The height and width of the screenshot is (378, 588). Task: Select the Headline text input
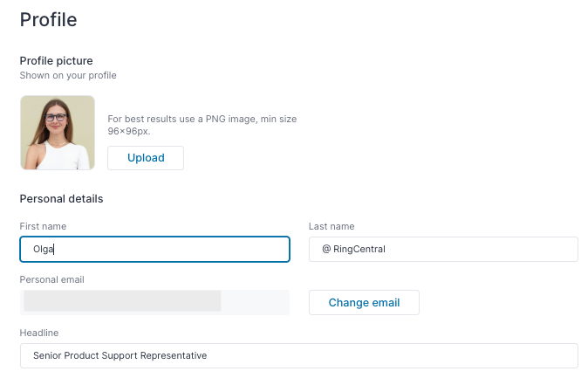tap(299, 355)
